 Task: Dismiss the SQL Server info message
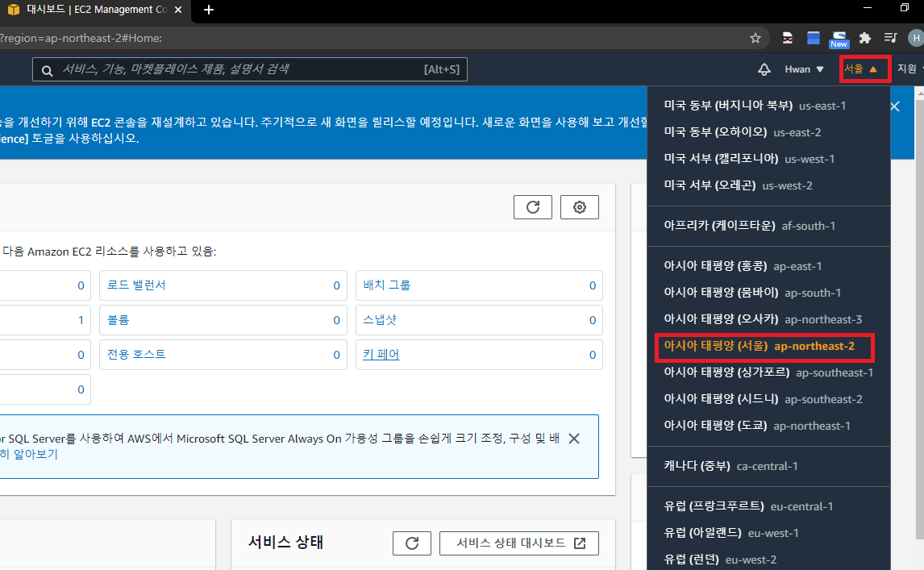coord(574,439)
